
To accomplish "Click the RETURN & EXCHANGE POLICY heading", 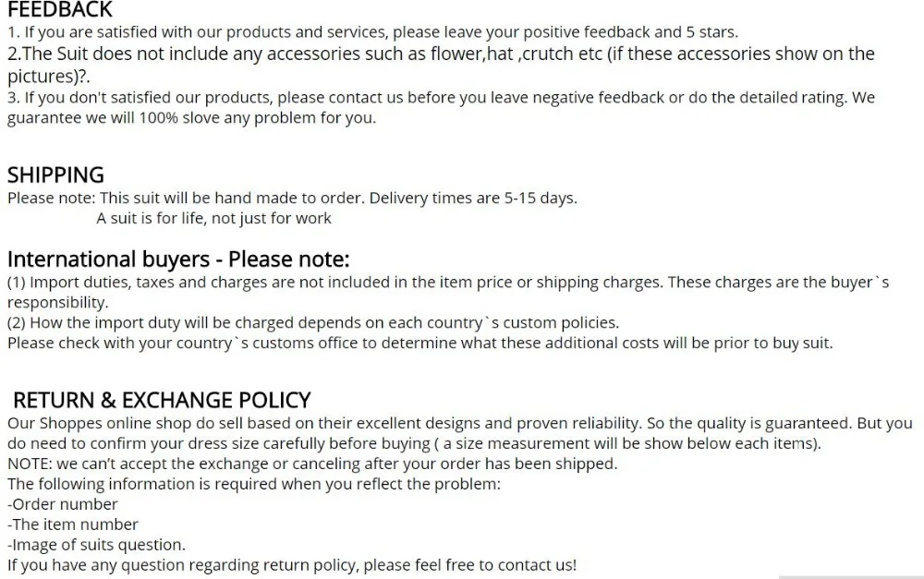I will [x=162, y=400].
